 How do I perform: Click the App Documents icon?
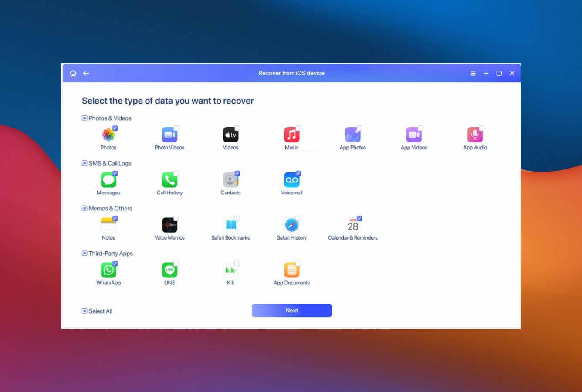tap(291, 270)
